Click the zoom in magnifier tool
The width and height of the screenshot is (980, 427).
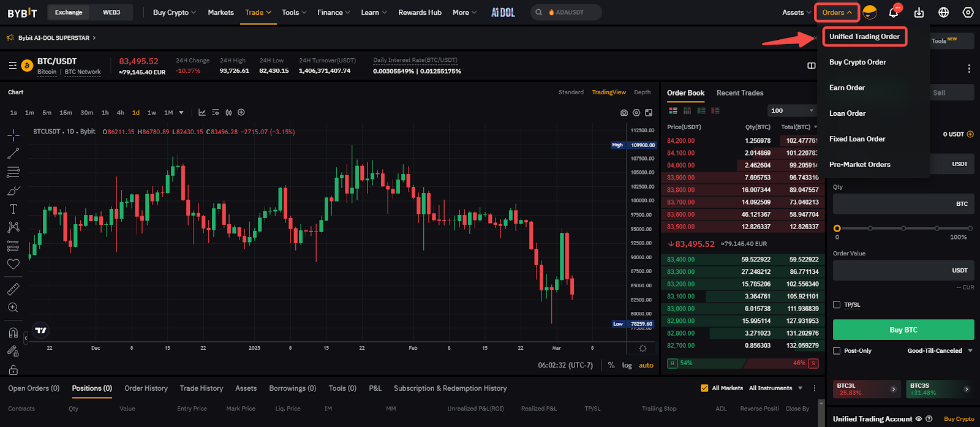(x=13, y=308)
